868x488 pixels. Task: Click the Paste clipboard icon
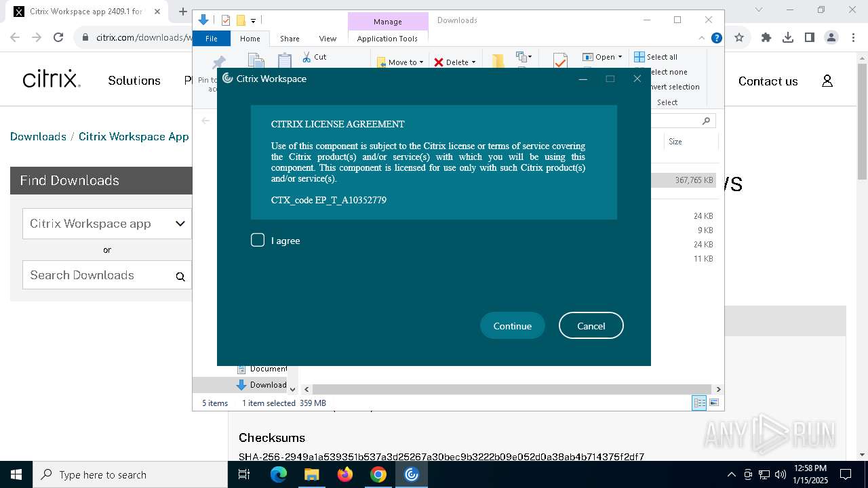click(x=285, y=61)
